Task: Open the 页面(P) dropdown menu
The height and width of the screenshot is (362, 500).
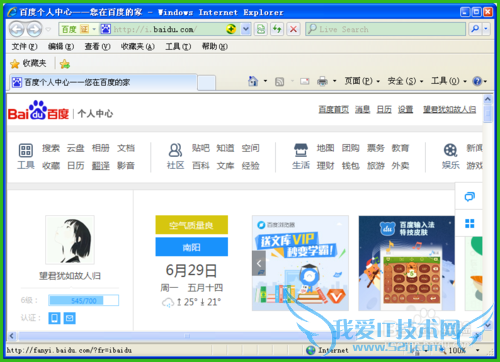Action: click(x=362, y=81)
